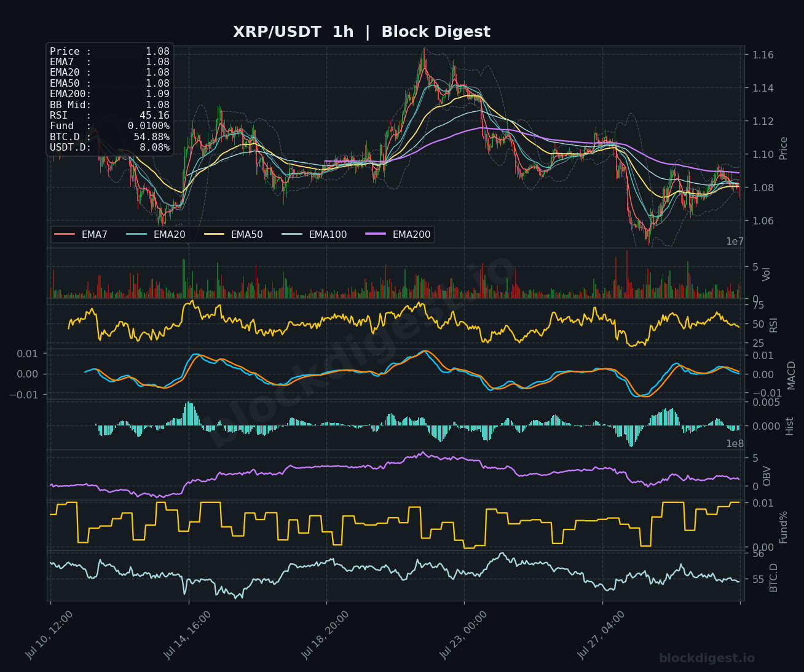Viewport: 804px width, 672px height.
Task: Select the EMA7 legend entry
Action: click(81, 235)
